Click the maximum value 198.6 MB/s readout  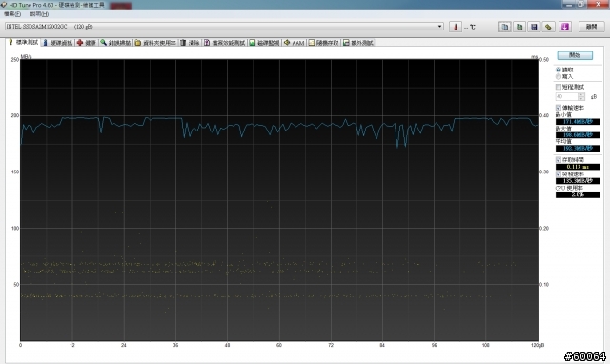(x=578, y=135)
